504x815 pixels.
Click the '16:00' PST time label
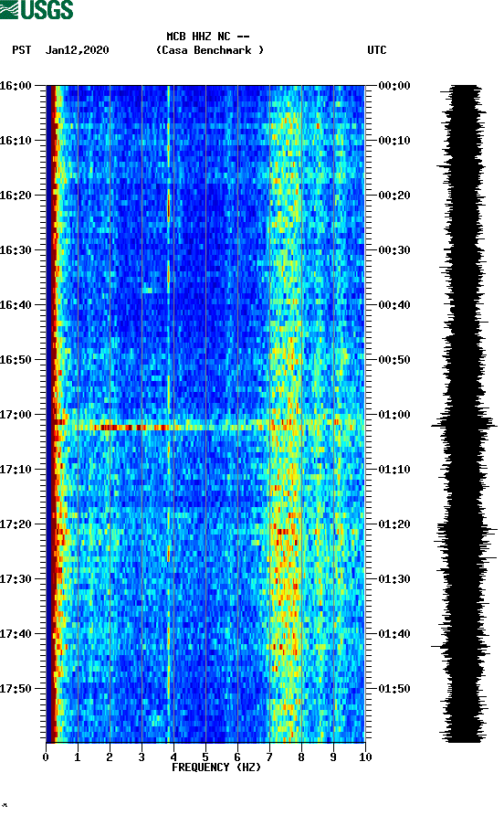point(16,85)
